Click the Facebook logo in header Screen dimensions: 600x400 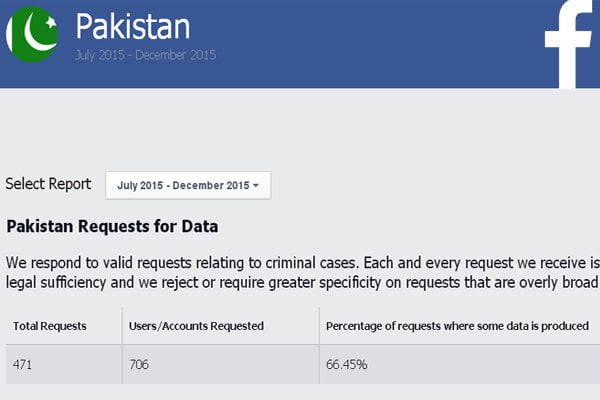[x=569, y=44]
